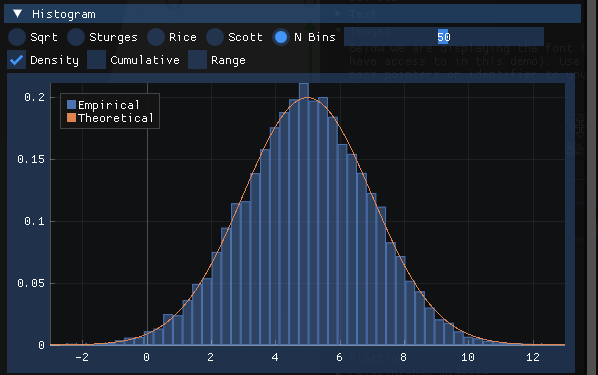Screen dimensions: 598x375
Task: Select the Sturges binning option
Action: click(x=76, y=37)
